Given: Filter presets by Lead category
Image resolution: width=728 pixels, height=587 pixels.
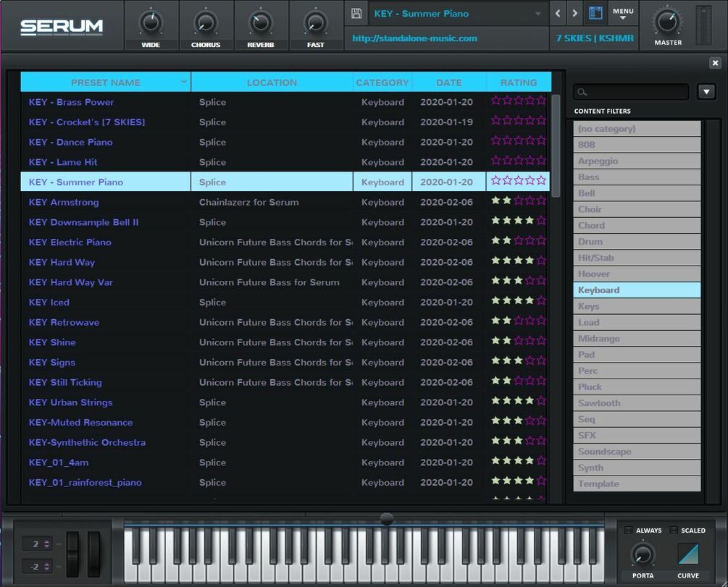Looking at the screenshot, I should pyautogui.click(x=637, y=322).
